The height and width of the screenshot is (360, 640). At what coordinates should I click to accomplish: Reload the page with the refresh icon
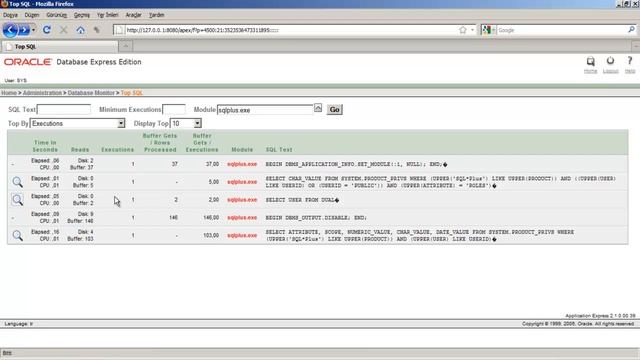(47, 30)
